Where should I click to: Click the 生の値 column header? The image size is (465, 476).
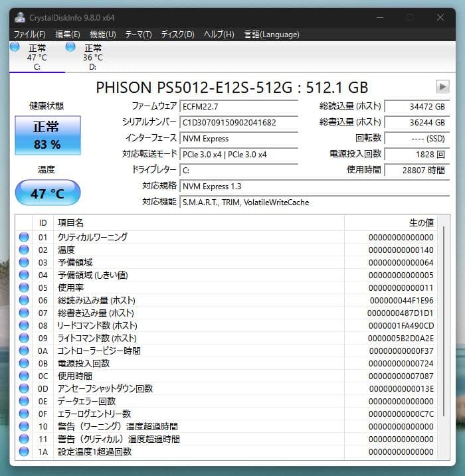point(391,223)
